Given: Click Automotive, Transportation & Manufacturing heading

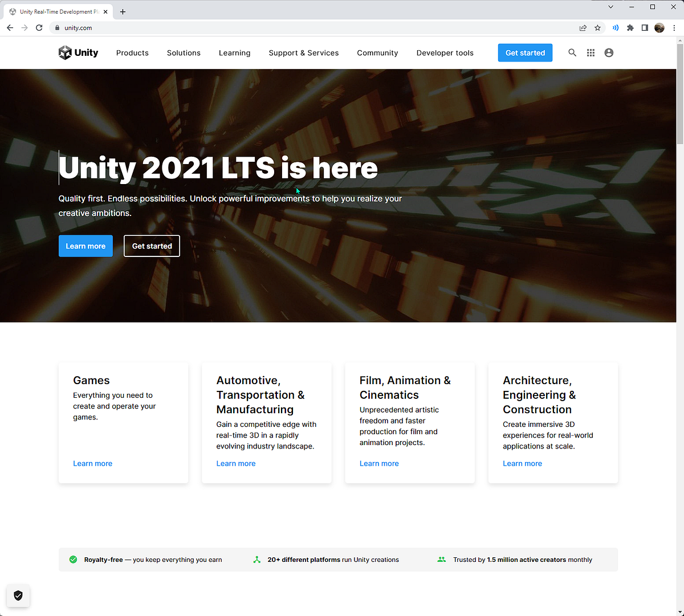Looking at the screenshot, I should pos(260,395).
